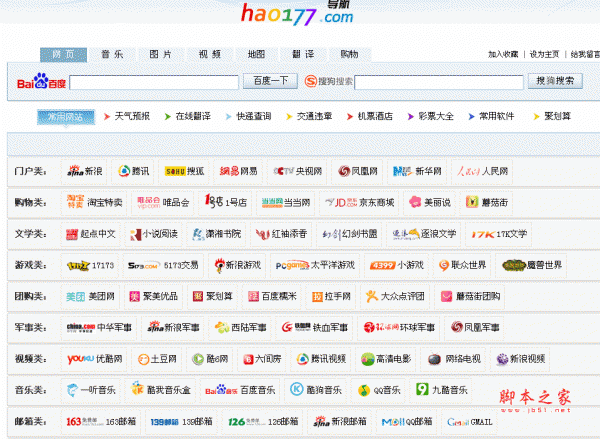Open the Tencent 腾讯 penguin icon link

(124, 171)
